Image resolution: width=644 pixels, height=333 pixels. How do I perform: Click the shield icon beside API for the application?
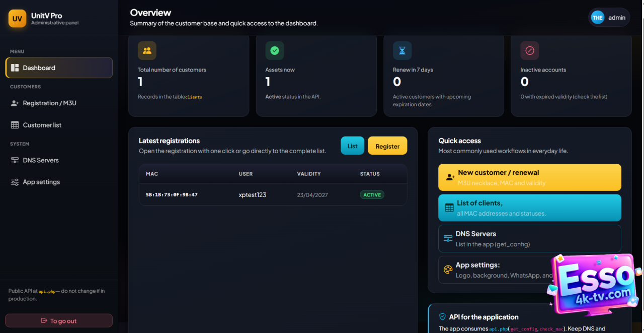[x=443, y=317]
